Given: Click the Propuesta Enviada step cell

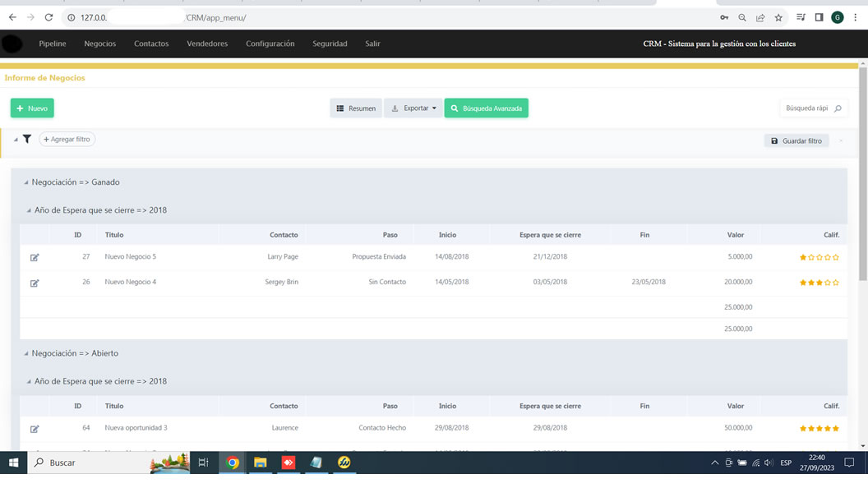Looking at the screenshot, I should tap(379, 256).
